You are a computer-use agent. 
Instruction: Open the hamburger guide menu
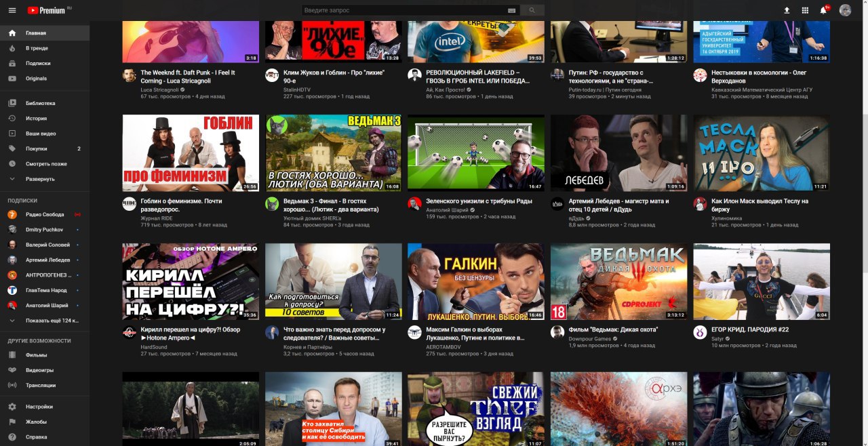tap(12, 10)
